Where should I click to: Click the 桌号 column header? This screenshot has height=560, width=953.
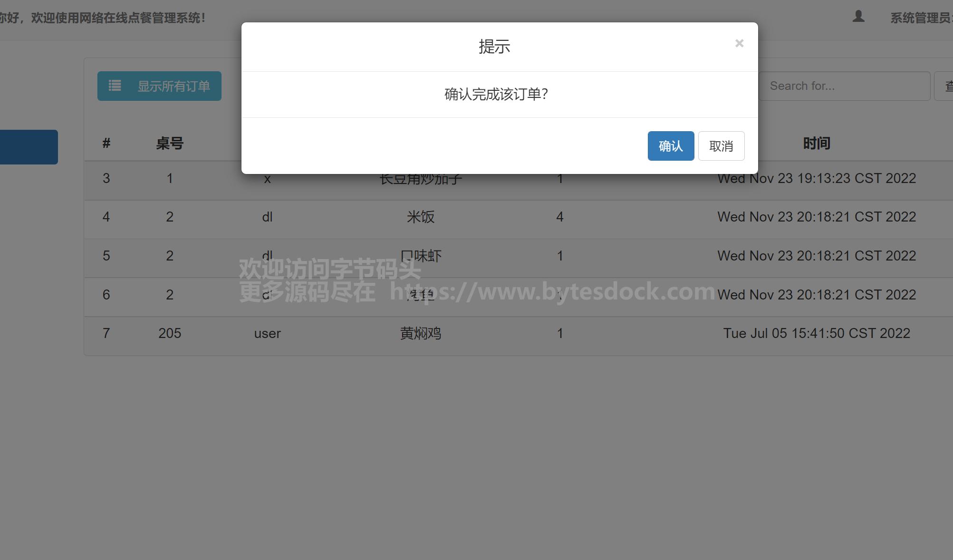click(170, 143)
